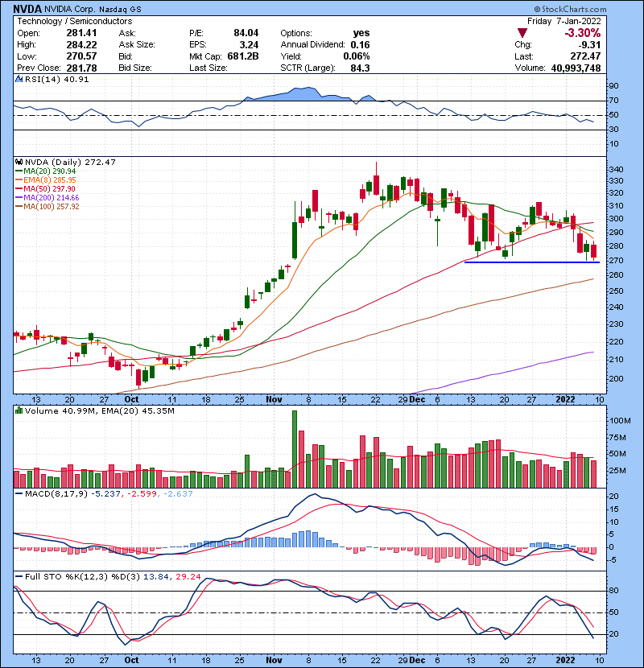Click the MA(20) 290.94 legend entry
This screenshot has height=668, width=644.
point(46,171)
